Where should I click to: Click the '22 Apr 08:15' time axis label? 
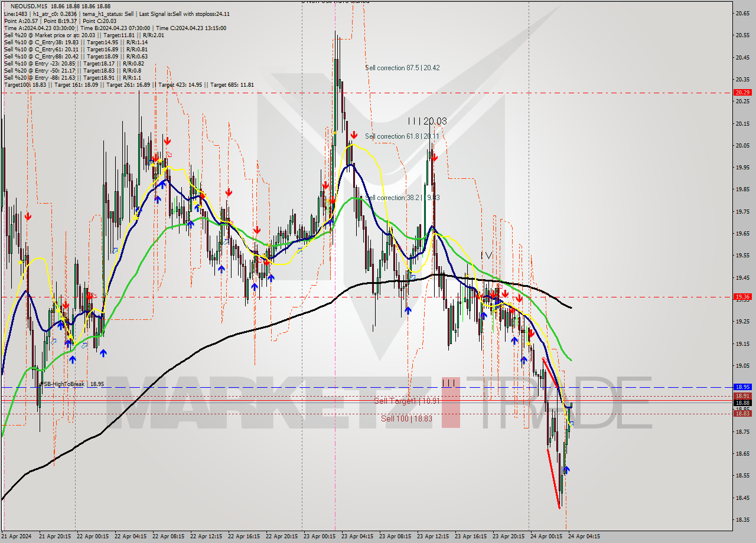point(168,537)
